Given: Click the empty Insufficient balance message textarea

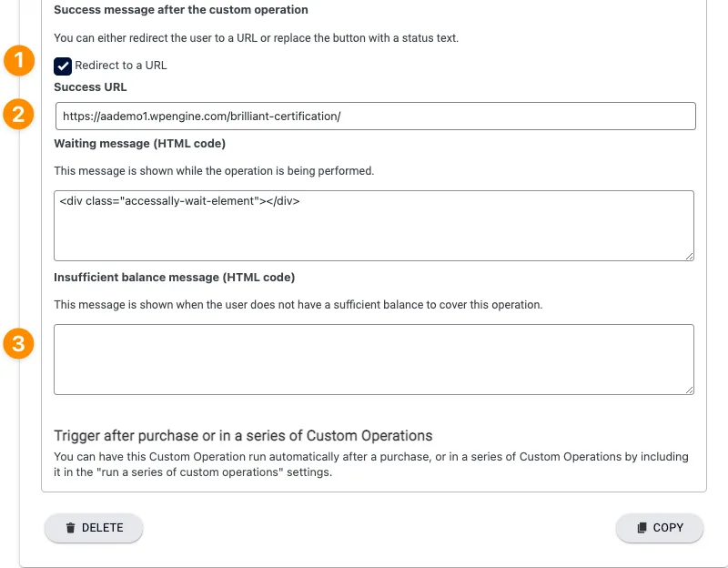Looking at the screenshot, I should pos(373,360).
